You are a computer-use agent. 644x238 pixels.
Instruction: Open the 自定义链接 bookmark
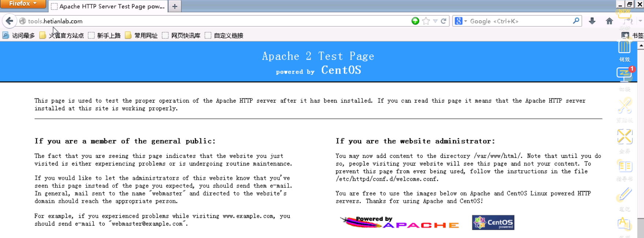tap(224, 36)
